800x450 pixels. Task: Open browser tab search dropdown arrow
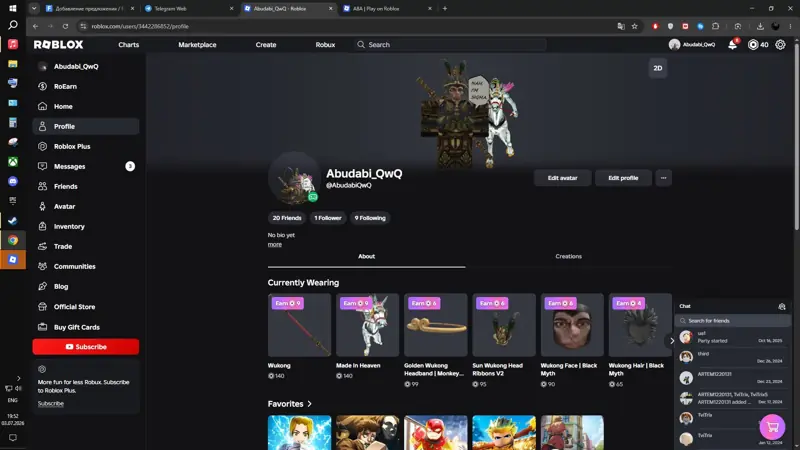(34, 9)
